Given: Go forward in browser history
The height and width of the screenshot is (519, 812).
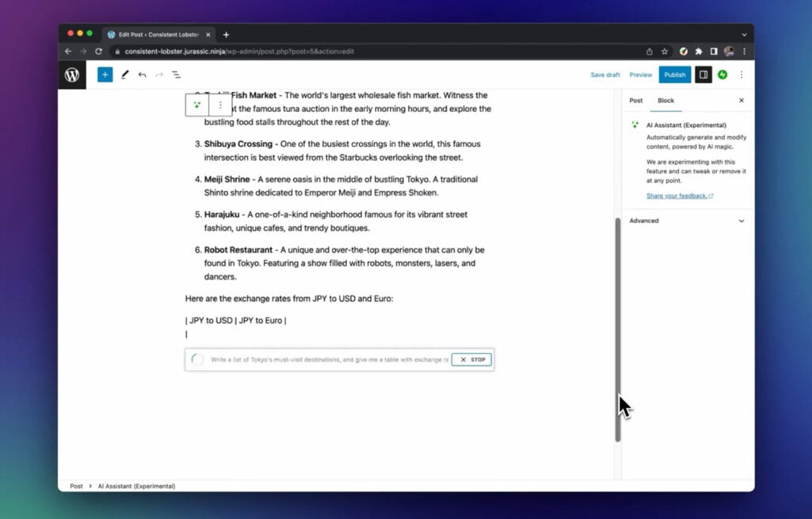Looking at the screenshot, I should 83,52.
